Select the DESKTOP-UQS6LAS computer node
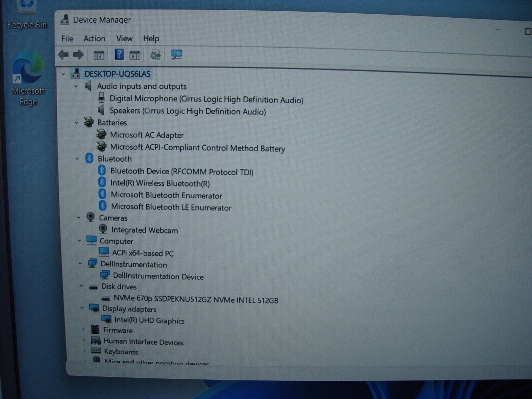The width and height of the screenshot is (532, 399). 117,74
